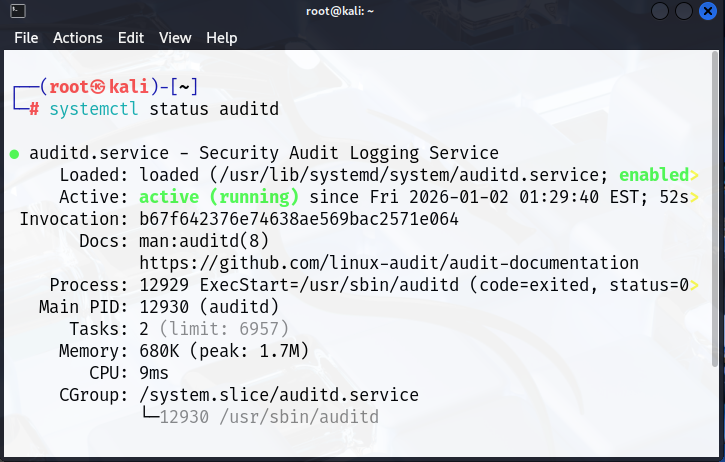Click the minimize circle button in the title bar
725x462 pixels.
[x=660, y=11]
